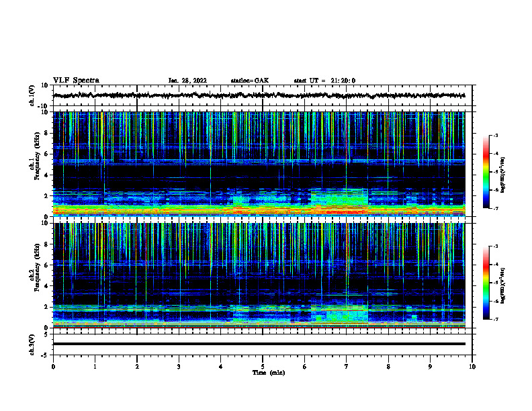Click time axis tick label "4"
Screen dimensions: 532x411
[221, 367]
